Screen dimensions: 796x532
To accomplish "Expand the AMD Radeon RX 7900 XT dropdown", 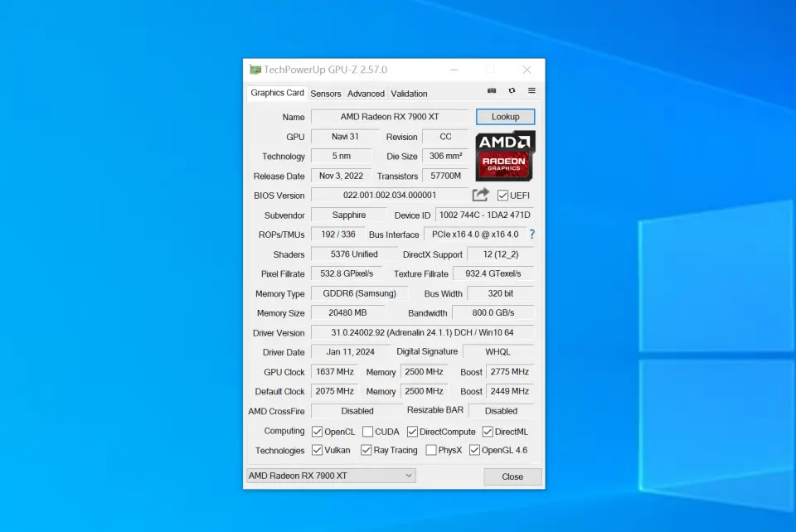I will tap(332, 476).
